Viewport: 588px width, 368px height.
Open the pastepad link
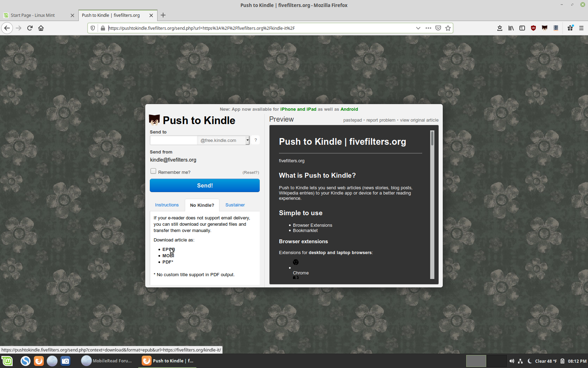[x=352, y=120]
